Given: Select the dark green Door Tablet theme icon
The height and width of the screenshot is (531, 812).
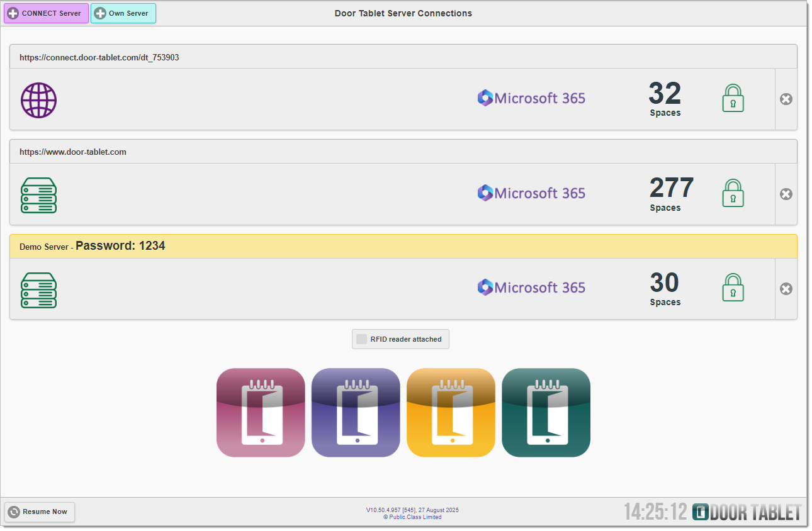Looking at the screenshot, I should pyautogui.click(x=546, y=412).
